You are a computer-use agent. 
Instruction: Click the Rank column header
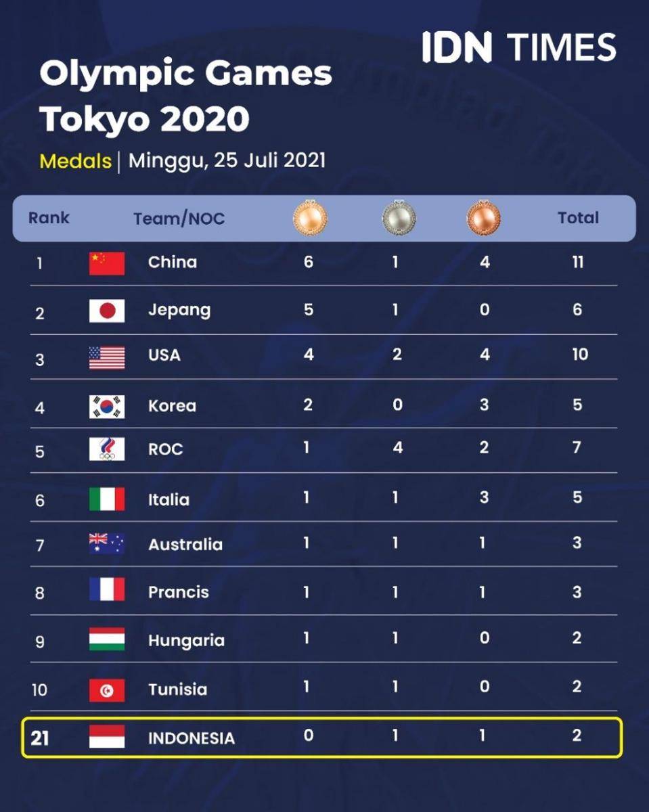click(x=49, y=218)
